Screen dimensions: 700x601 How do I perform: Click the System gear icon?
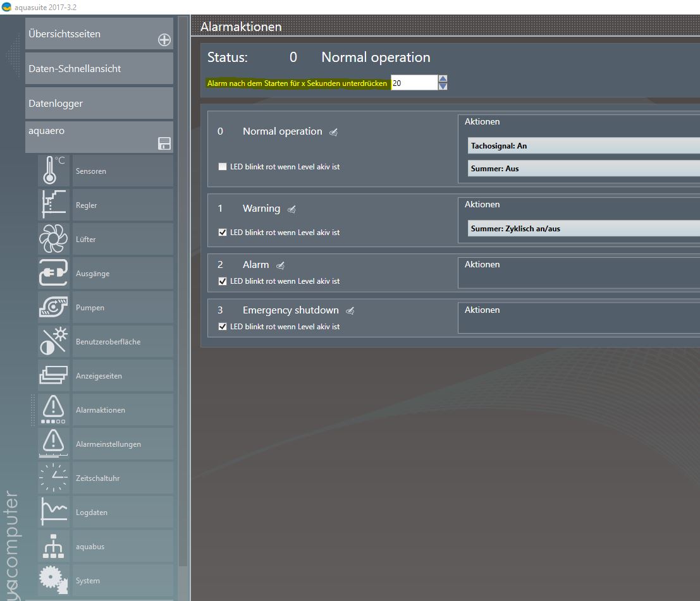point(54,580)
